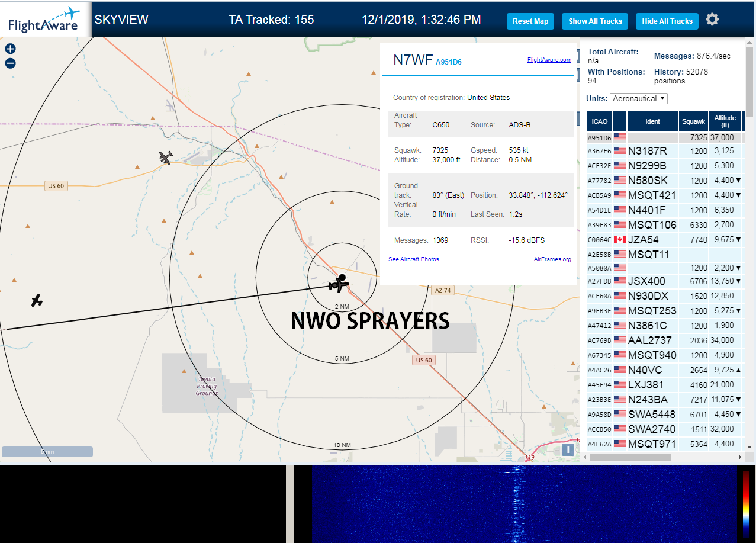Click Reset Map button
Screen dimensions: 756x543
530,21
